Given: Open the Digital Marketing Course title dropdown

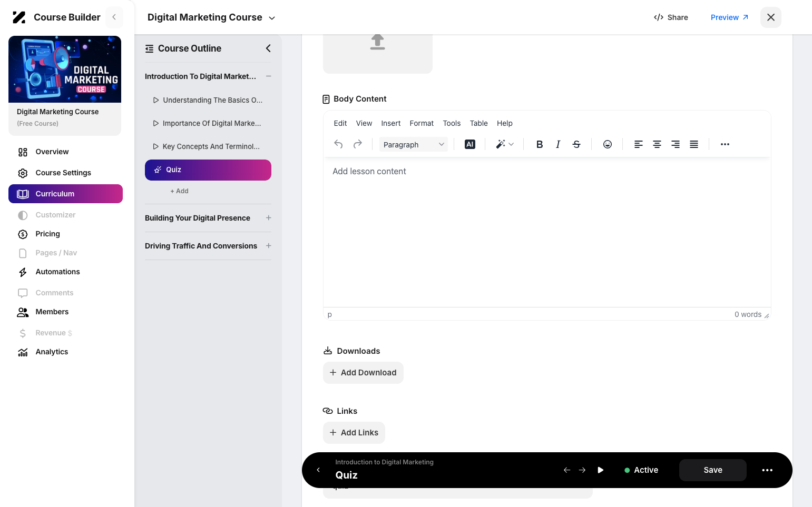Looking at the screenshot, I should (211, 17).
